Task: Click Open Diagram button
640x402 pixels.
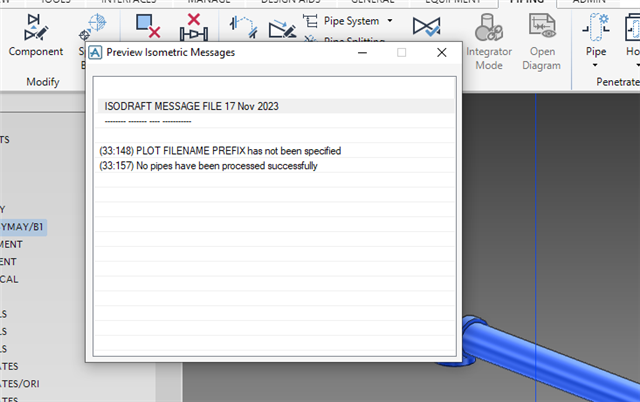Action: pos(542,42)
